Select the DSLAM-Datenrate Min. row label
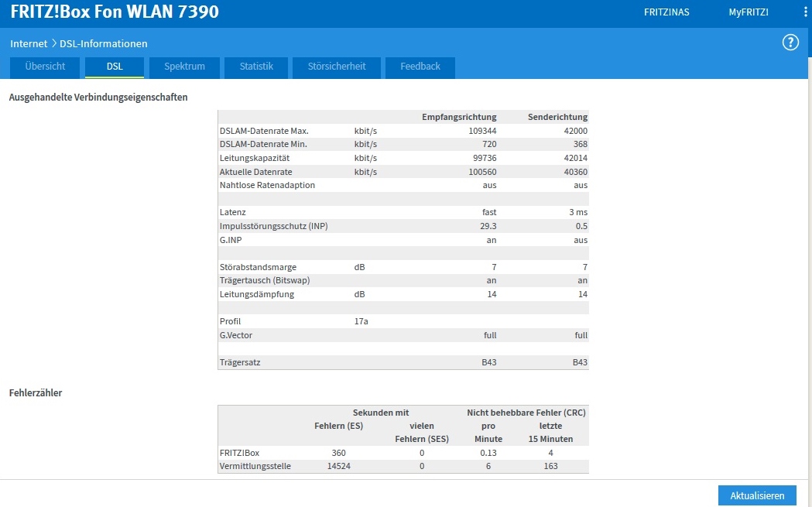This screenshot has width=812, height=507. coord(263,145)
